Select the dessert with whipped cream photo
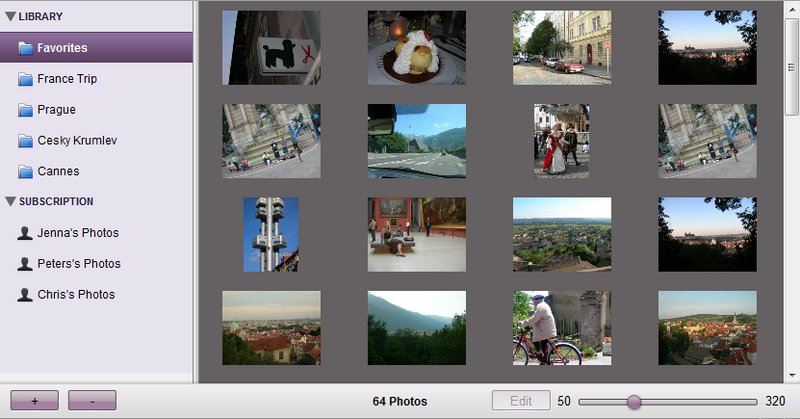 pos(417,48)
